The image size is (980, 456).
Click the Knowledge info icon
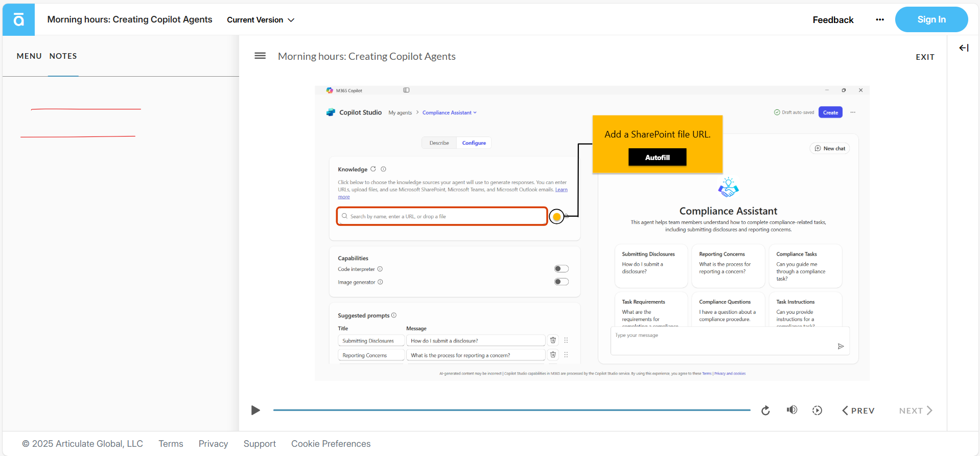383,169
